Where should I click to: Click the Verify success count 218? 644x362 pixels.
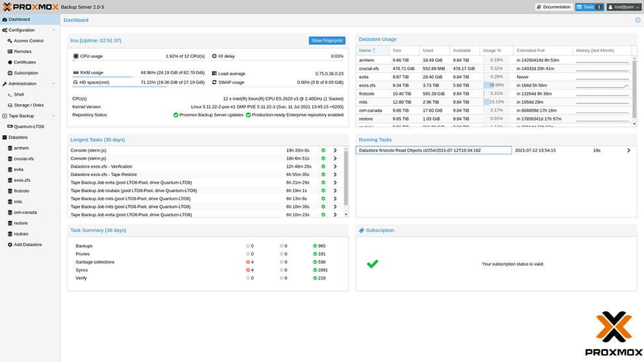pyautogui.click(x=319, y=278)
